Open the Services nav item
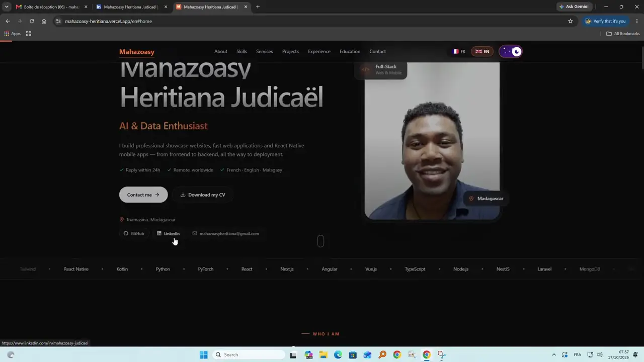 coord(264,51)
